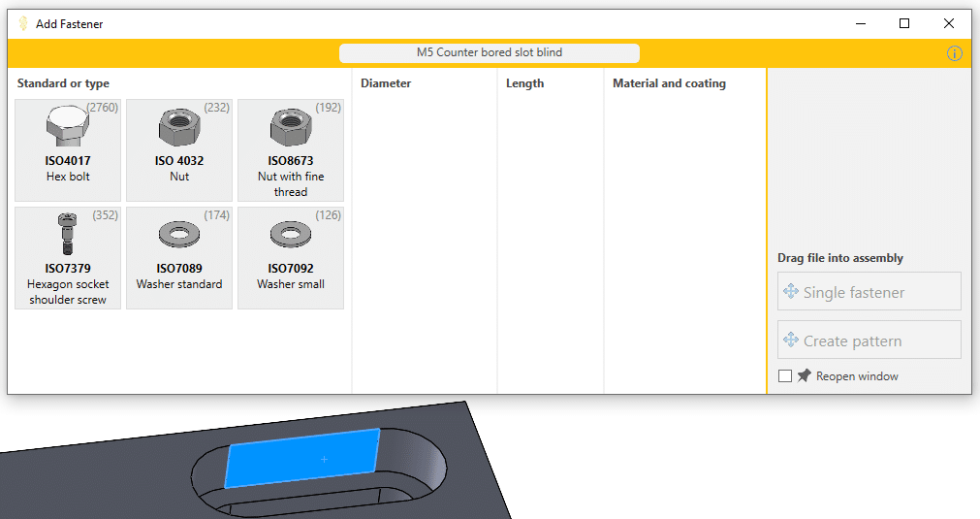980x519 pixels.
Task: Click the Diameter column header
Action: 386,83
